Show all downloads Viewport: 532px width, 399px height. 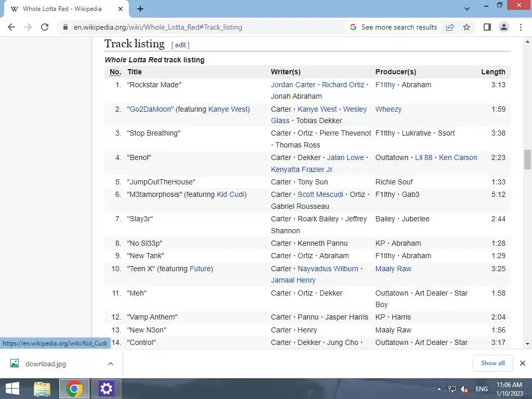tap(493, 363)
